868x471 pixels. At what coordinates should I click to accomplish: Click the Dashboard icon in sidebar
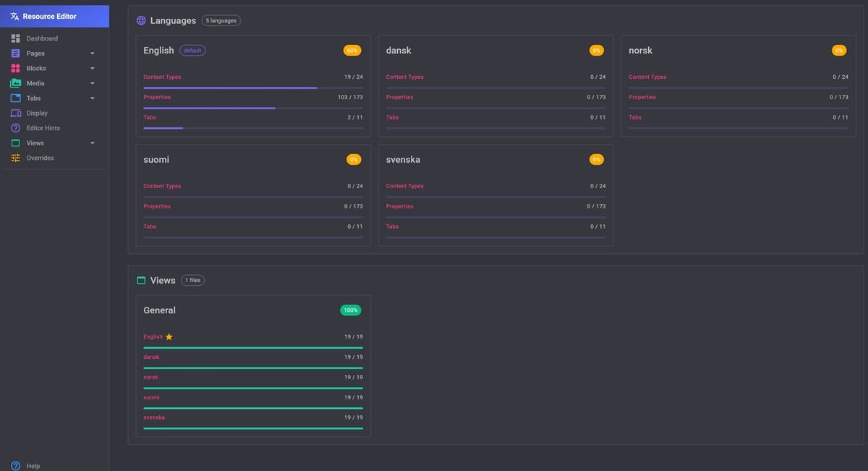pos(15,38)
